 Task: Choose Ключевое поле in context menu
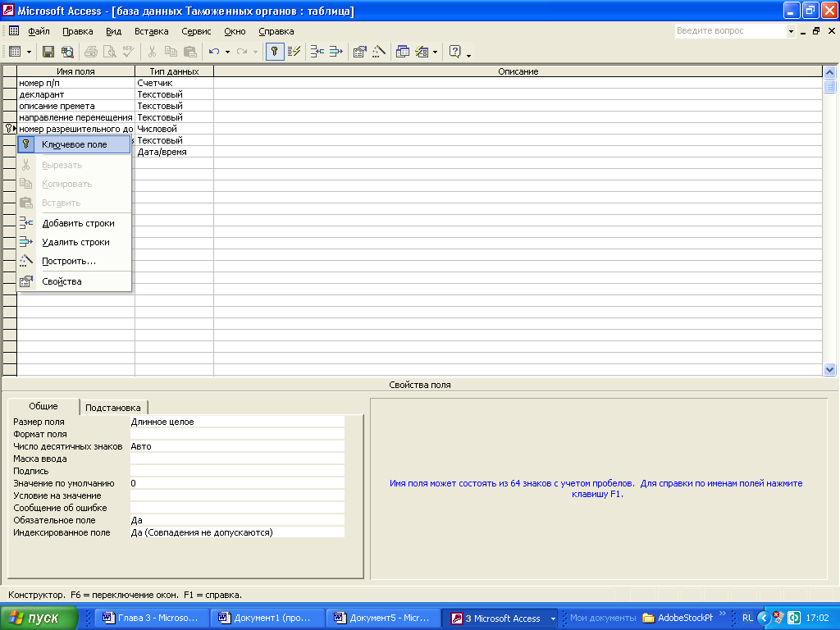coord(74,144)
